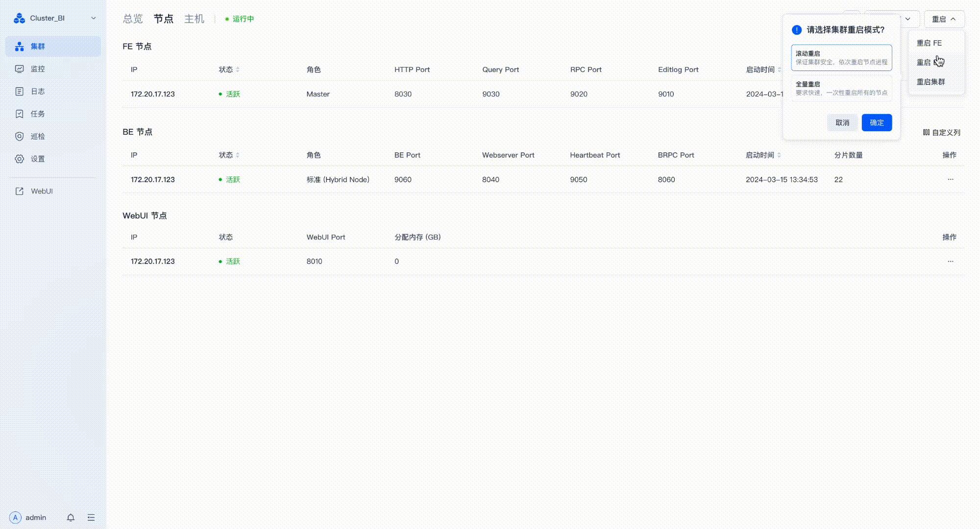The height and width of the screenshot is (529, 980).
Task: Switch to the 主机 tab
Action: pos(194,19)
